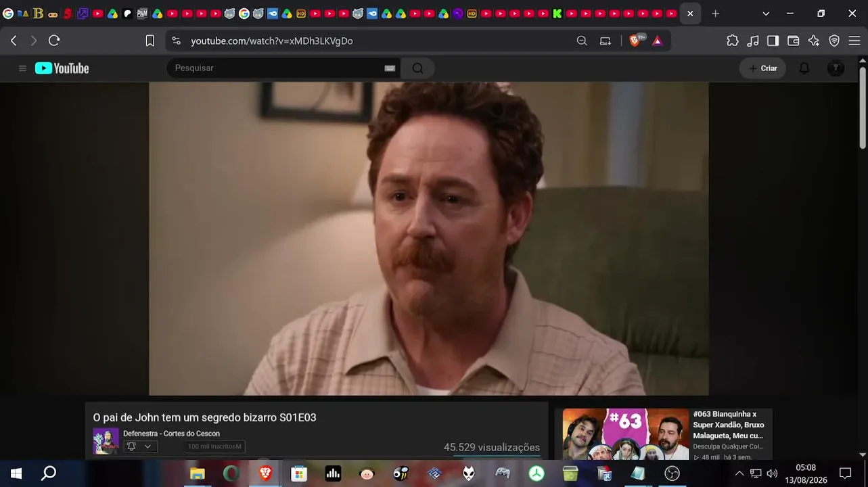The height and width of the screenshot is (487, 868).
Task: Click the page vertical scrollbar thumb
Action: 863,108
